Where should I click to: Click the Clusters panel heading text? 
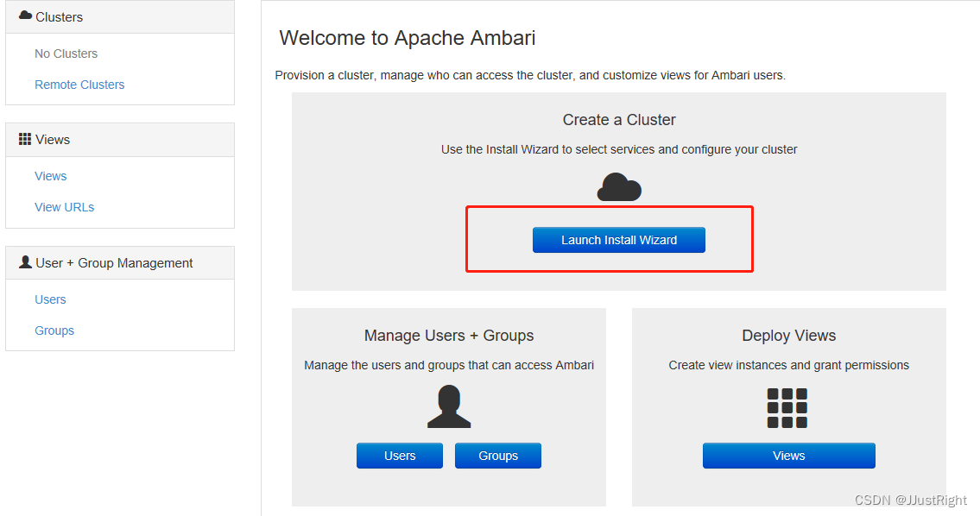coord(59,17)
